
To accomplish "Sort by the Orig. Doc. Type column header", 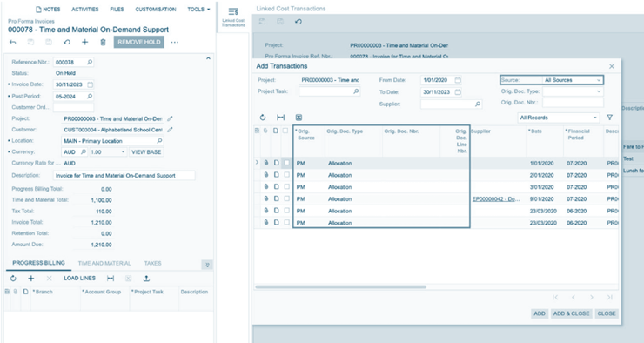I will [x=345, y=131].
